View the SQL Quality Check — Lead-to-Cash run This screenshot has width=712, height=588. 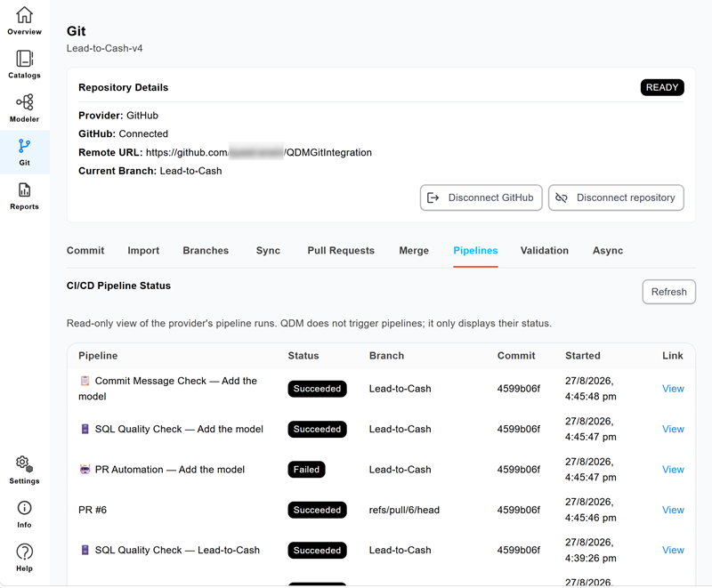point(673,550)
